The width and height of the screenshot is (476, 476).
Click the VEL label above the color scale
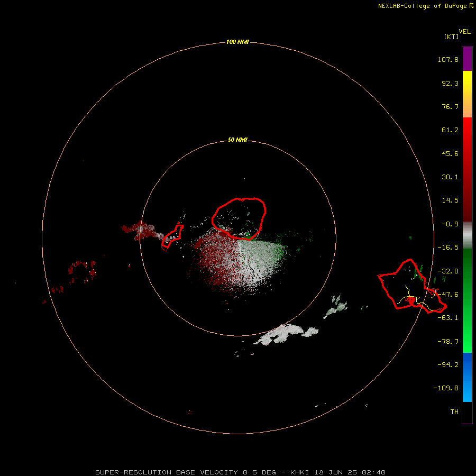[464, 32]
